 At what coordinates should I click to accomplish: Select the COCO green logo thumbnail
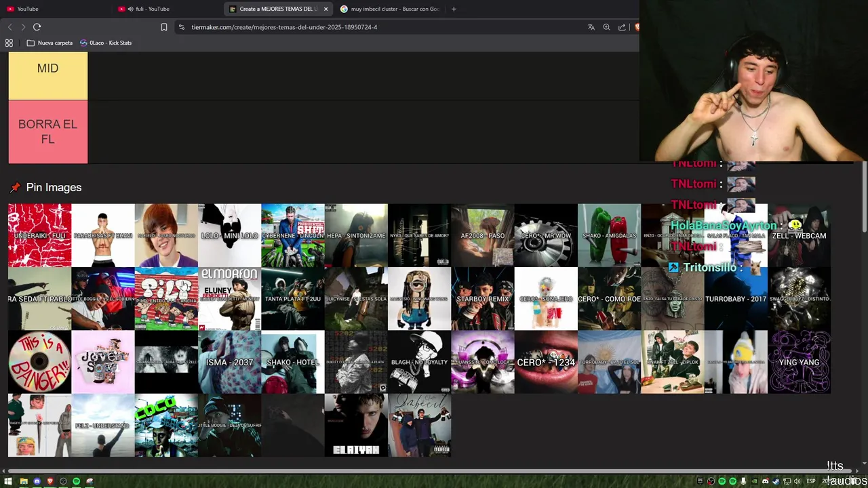[x=166, y=425]
